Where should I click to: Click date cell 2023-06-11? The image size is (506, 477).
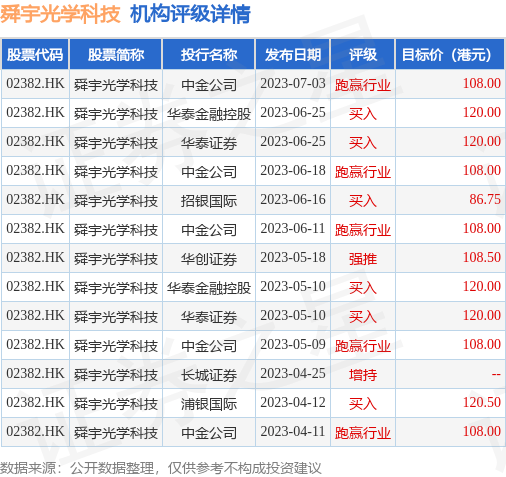pyautogui.click(x=293, y=229)
